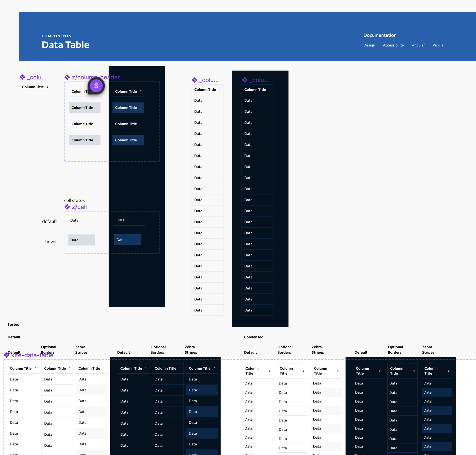The height and width of the screenshot is (455, 476).
Task: Click the 'Documentation' heading
Action: [x=380, y=35]
